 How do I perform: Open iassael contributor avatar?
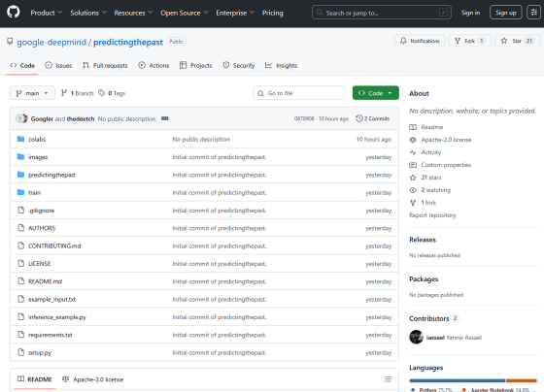coord(416,337)
